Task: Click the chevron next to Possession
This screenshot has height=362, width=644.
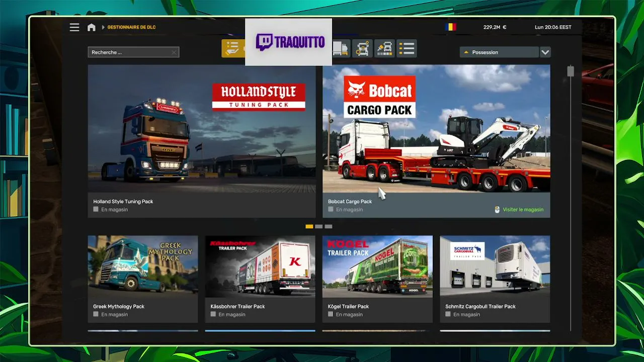Action: [x=545, y=52]
